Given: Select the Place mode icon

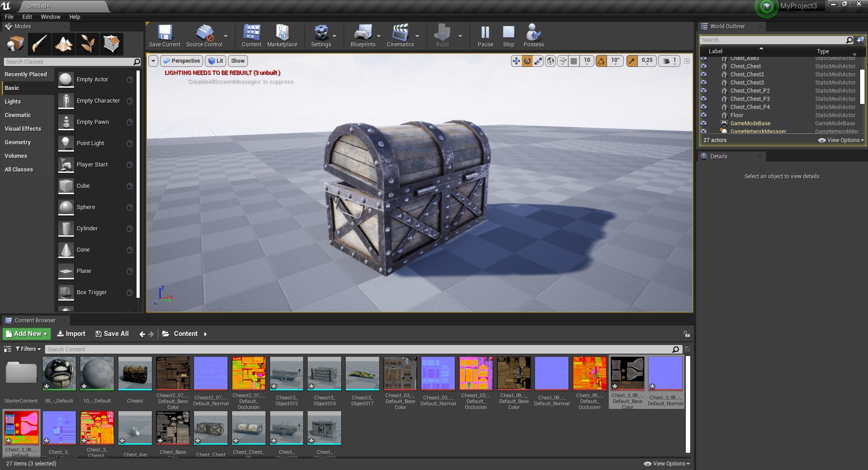Looking at the screenshot, I should click(x=15, y=44).
